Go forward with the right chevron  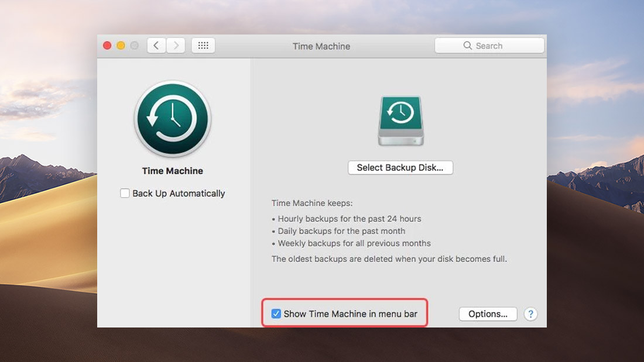click(x=176, y=46)
